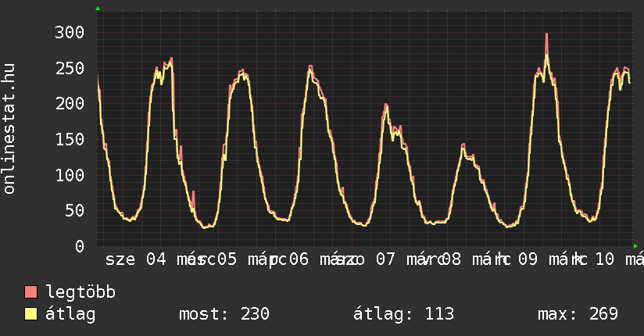Click the "07" date label on x-axis
Viewport: 644px width, 336px height.
coord(385,259)
